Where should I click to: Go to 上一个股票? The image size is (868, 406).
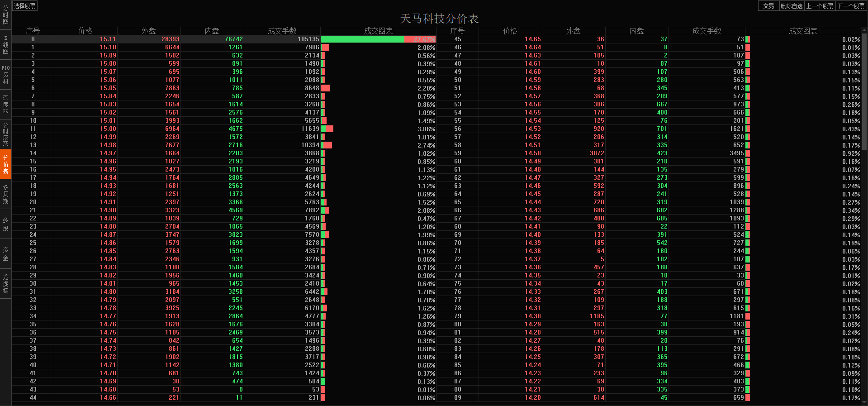tap(820, 6)
